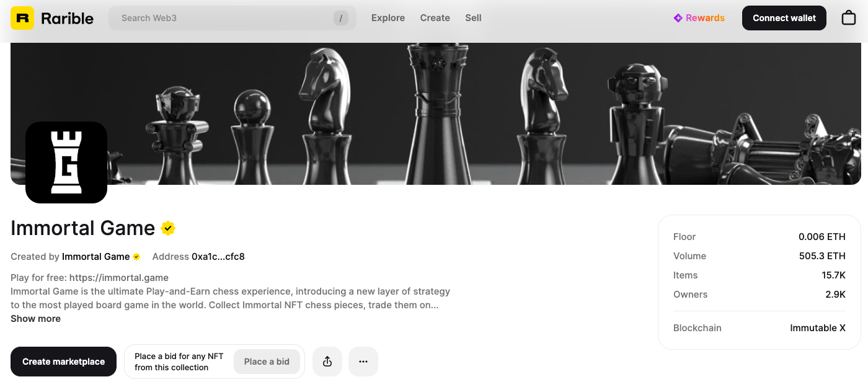Open the Immortal Game creator profile link
Image resolution: width=868 pixels, height=387 pixels.
pyautogui.click(x=96, y=257)
